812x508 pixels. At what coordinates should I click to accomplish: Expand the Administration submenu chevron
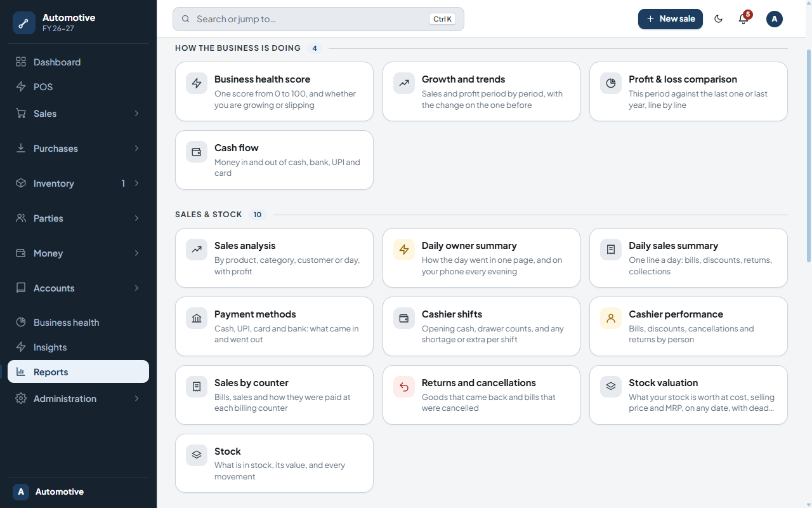pyautogui.click(x=136, y=399)
